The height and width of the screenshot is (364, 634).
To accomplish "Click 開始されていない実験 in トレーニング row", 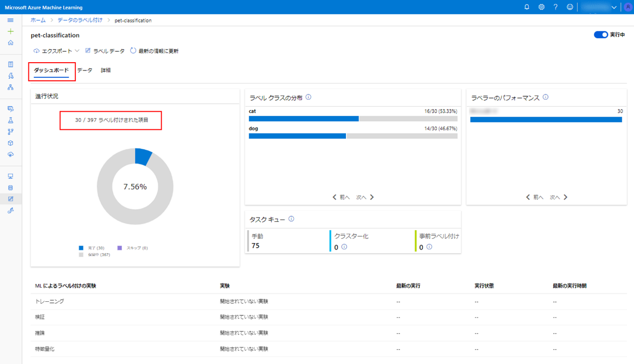I will coord(244,302).
